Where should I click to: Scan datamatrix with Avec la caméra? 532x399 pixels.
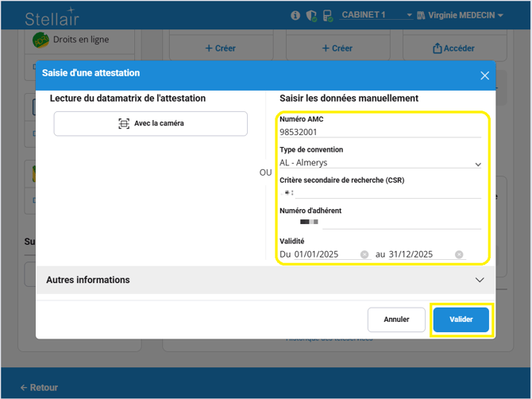[151, 124]
